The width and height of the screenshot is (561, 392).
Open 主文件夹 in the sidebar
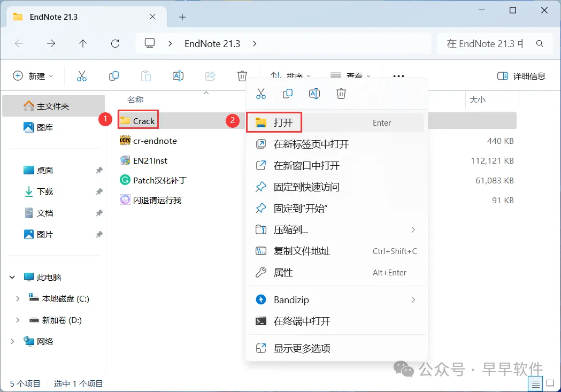[x=53, y=106]
